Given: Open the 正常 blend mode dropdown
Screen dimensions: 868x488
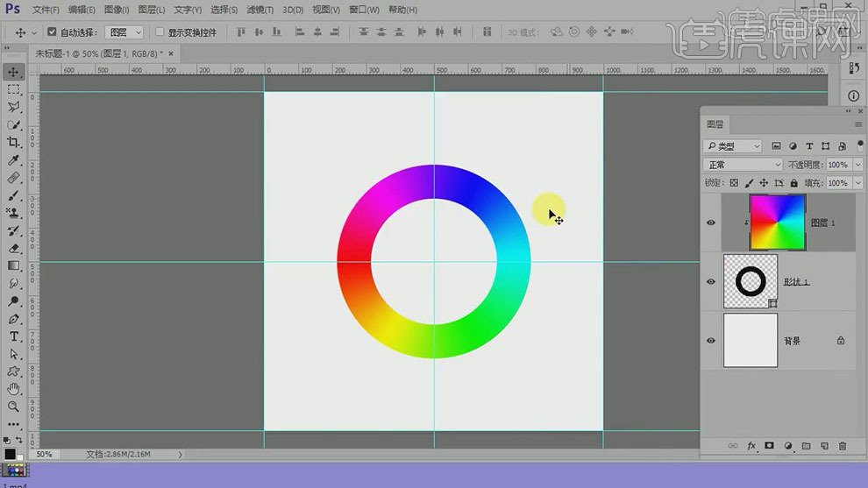Looking at the screenshot, I should pos(743,165).
